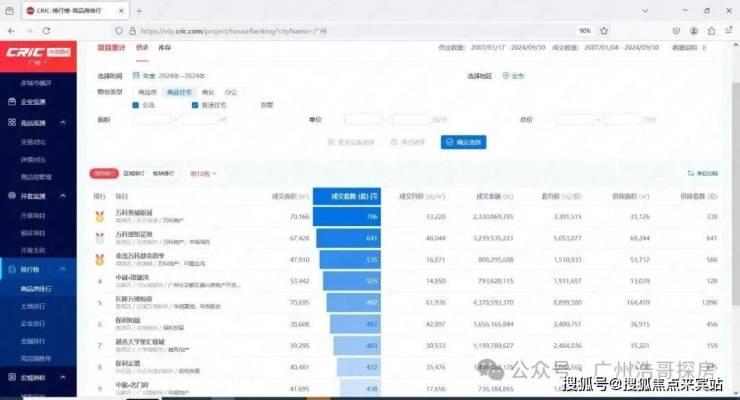Viewport: 740px width, 400px height.
Task: Click the gold medal icon for rank one
Action: 99,215
